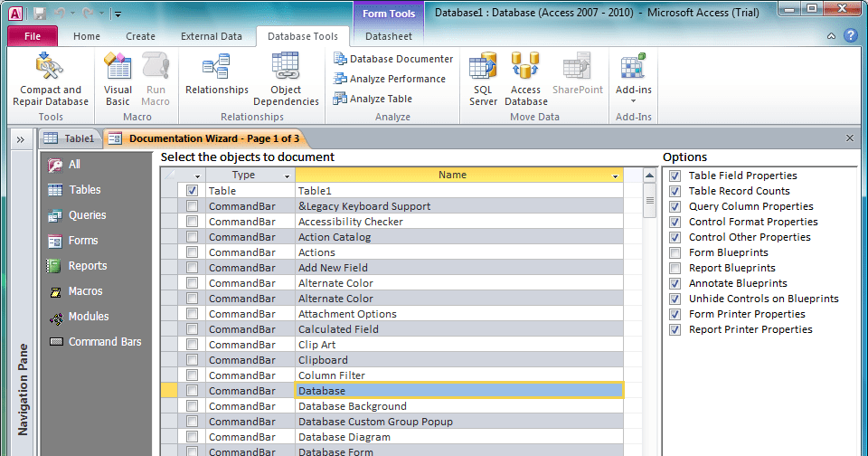
Task: Click scroll up arrow on list
Action: (x=649, y=176)
